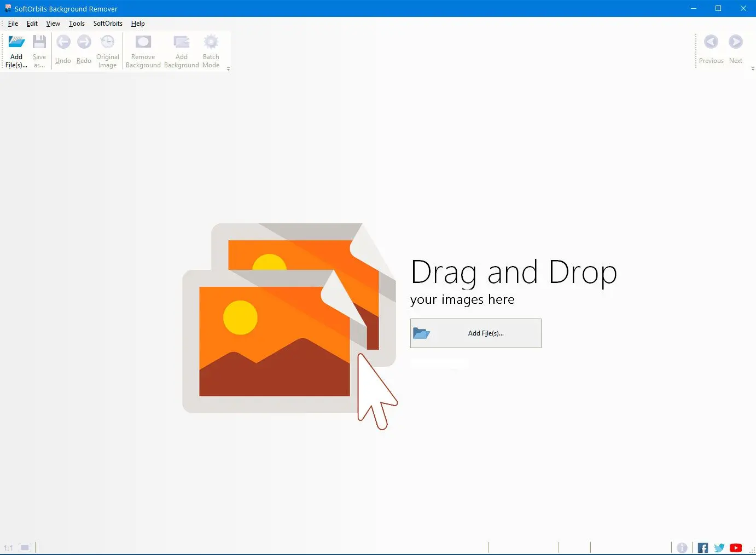Open the Twitter icon in status bar
The image size is (756, 555).
pos(719,548)
